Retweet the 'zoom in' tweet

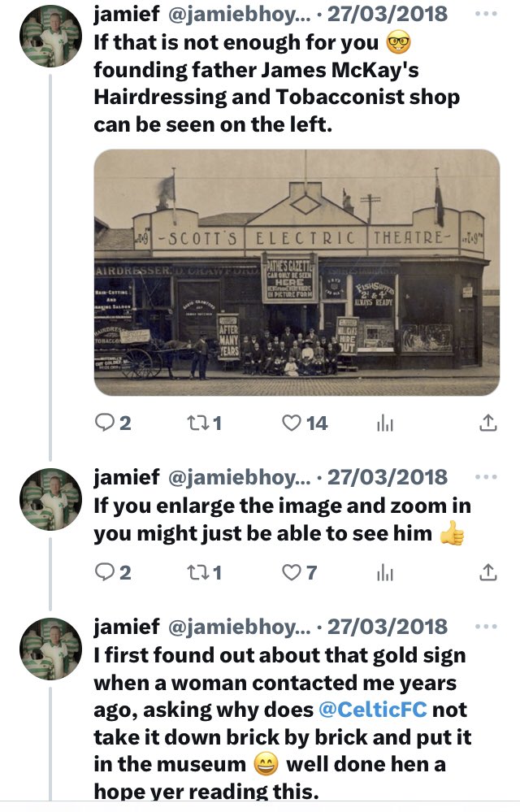point(204,573)
